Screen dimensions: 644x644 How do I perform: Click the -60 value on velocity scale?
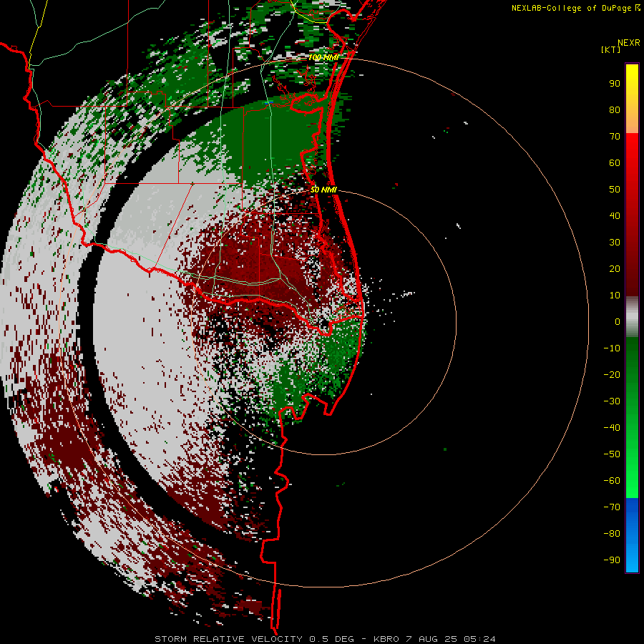pyautogui.click(x=612, y=481)
